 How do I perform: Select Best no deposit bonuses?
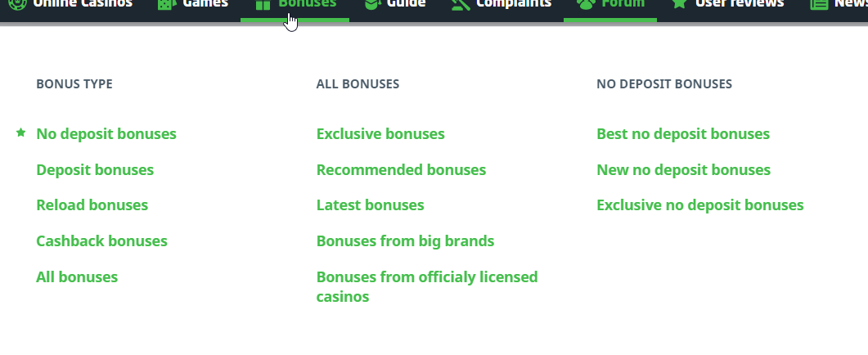[x=683, y=134]
